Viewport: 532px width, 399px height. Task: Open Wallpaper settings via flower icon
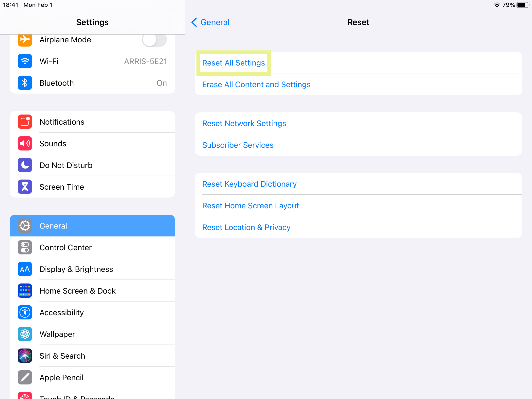point(25,334)
